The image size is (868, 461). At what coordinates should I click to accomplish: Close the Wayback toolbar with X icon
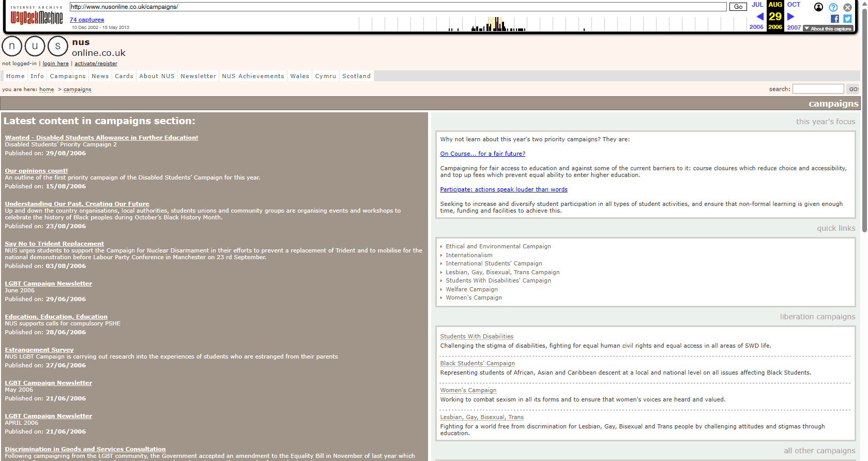point(847,7)
